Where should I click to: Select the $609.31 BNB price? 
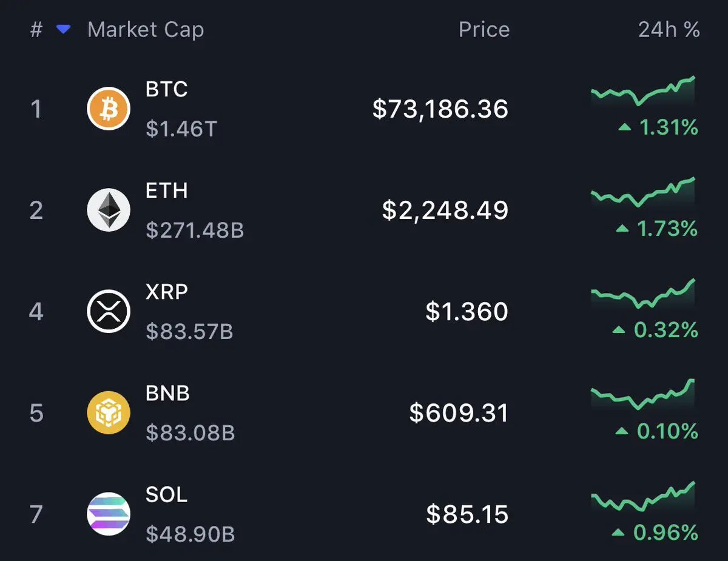click(459, 413)
